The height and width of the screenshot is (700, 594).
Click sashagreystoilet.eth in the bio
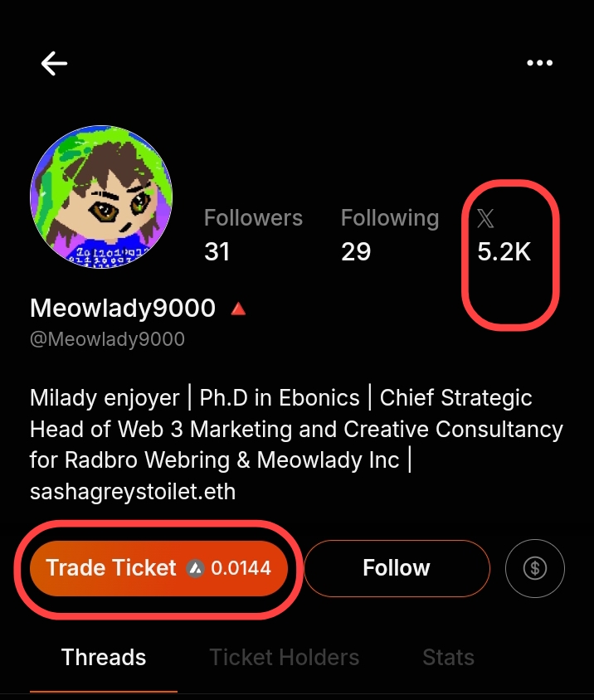click(x=133, y=491)
